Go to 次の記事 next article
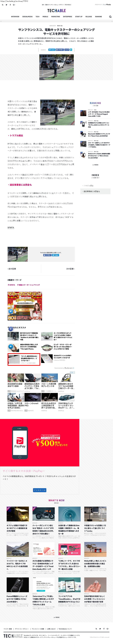Viewport: 113px width, 644px height. [70, 269]
